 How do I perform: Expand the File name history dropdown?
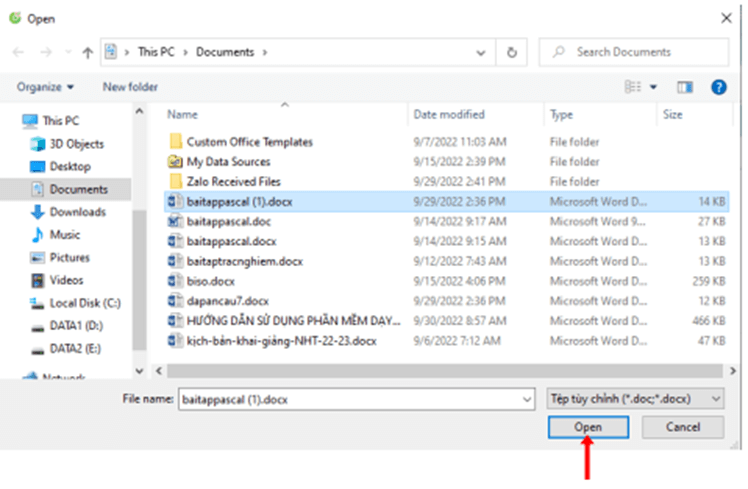527,398
